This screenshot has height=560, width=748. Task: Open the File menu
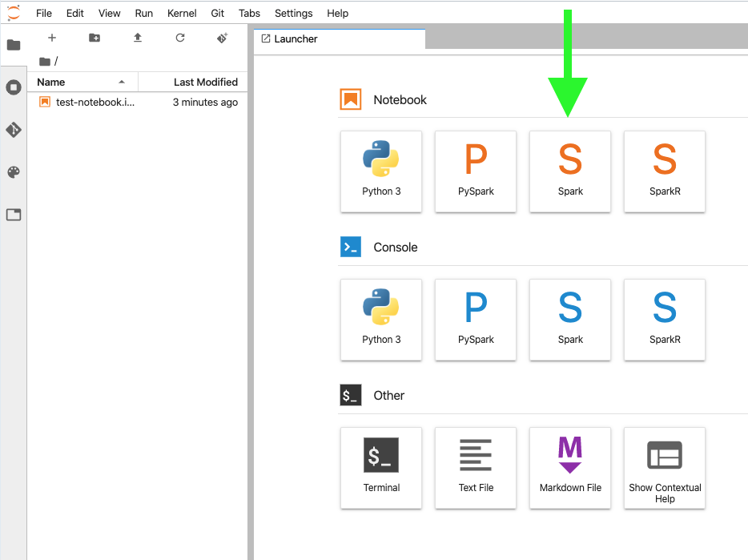tap(44, 14)
